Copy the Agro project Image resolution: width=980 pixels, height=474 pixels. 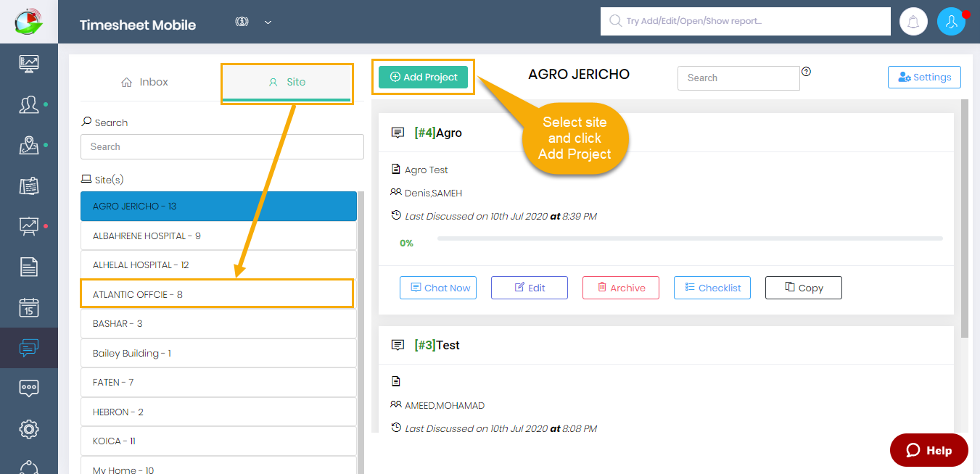804,288
